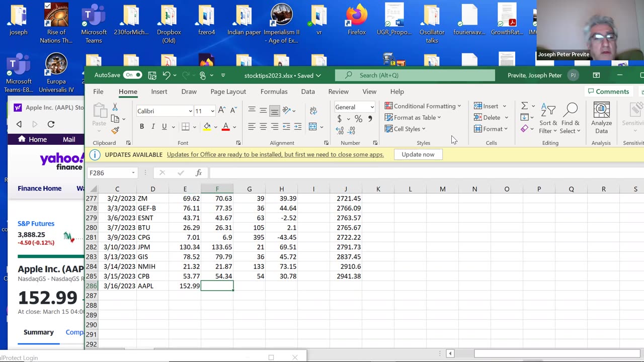This screenshot has width=644, height=362.
Task: Click Align Right icon
Action: (275, 127)
